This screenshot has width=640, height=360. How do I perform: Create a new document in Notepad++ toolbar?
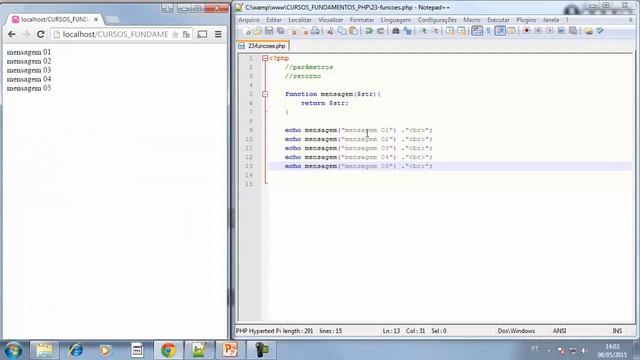click(x=246, y=31)
